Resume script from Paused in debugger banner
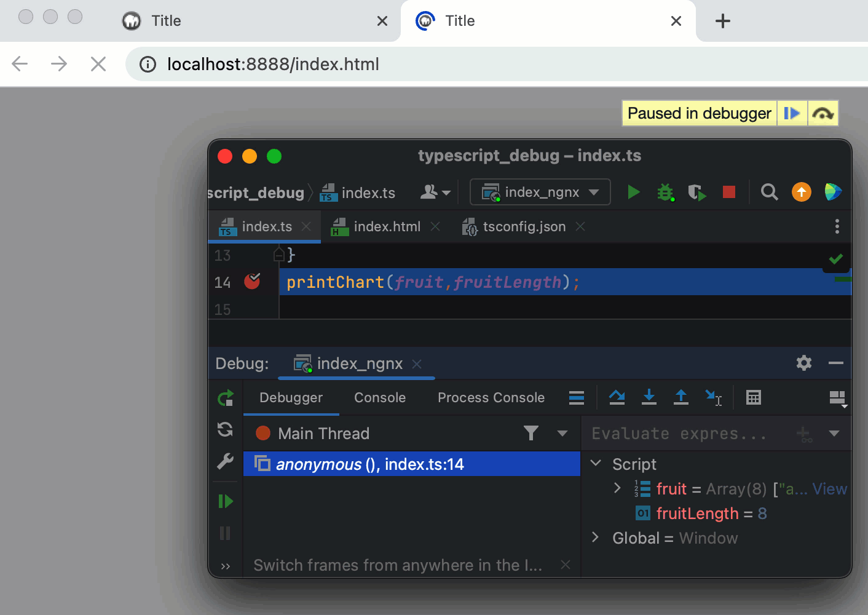The height and width of the screenshot is (615, 868). point(792,113)
